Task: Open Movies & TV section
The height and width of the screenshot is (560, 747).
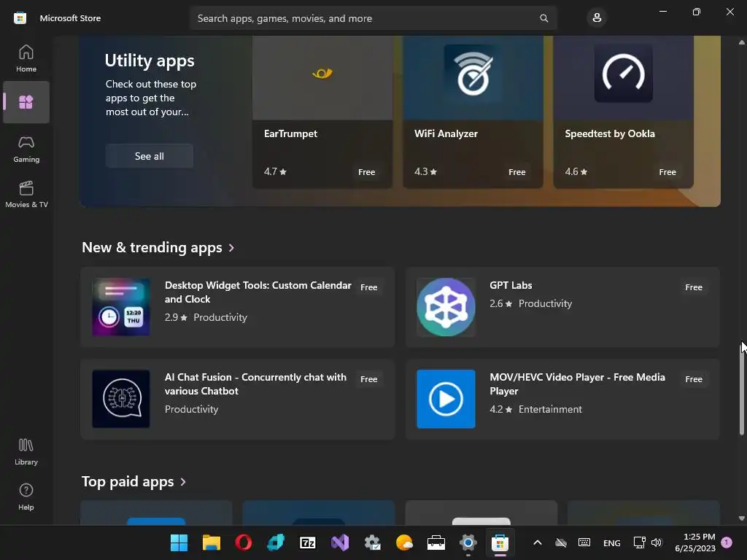Action: (26, 194)
